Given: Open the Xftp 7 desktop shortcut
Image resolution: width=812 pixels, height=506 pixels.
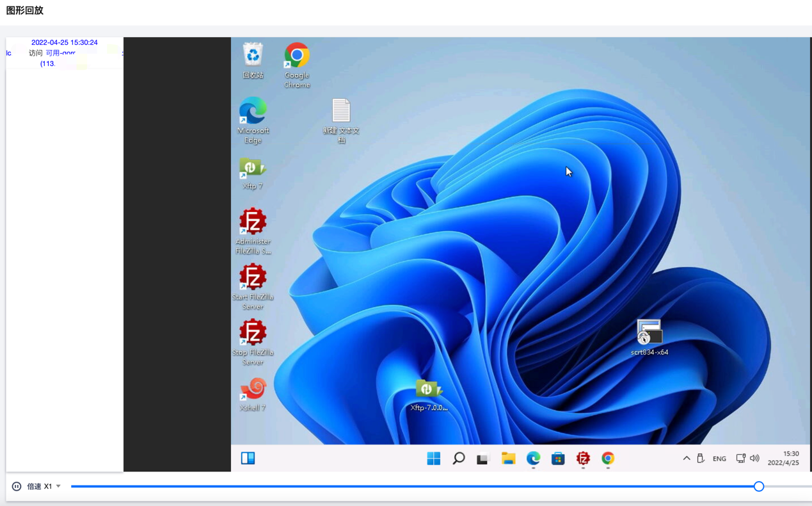Looking at the screenshot, I should [253, 174].
